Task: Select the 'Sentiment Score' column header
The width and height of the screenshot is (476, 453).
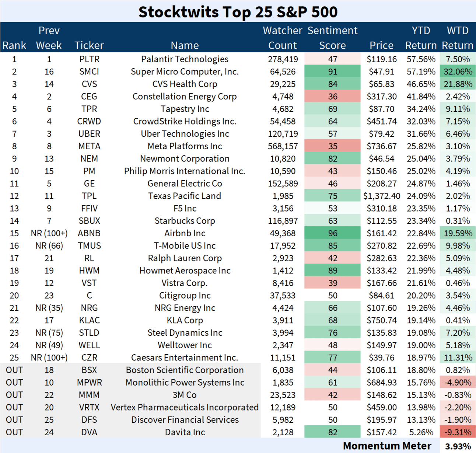Action: [x=333, y=38]
